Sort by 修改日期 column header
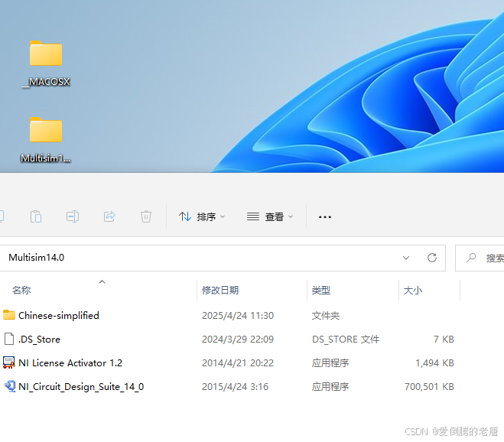Viewport: 504px width, 442px height. pyautogui.click(x=220, y=291)
